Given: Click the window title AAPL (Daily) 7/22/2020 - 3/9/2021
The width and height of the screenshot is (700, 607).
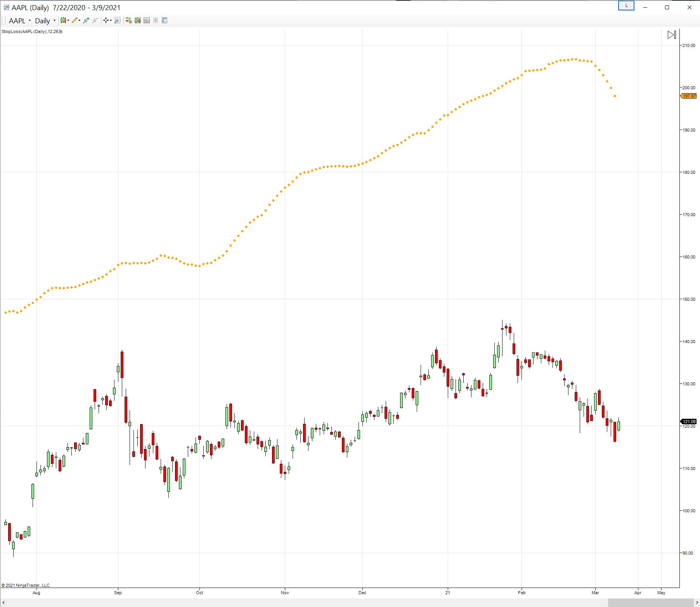Looking at the screenshot, I should click(x=66, y=7).
